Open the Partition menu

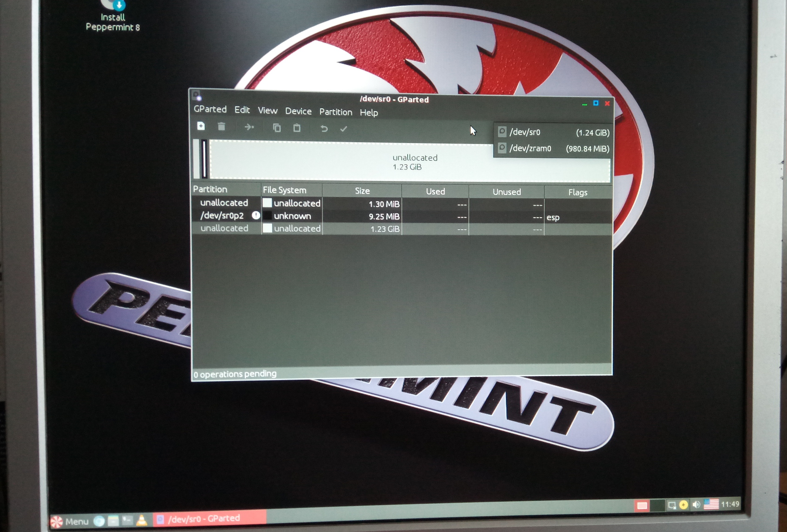[335, 112]
